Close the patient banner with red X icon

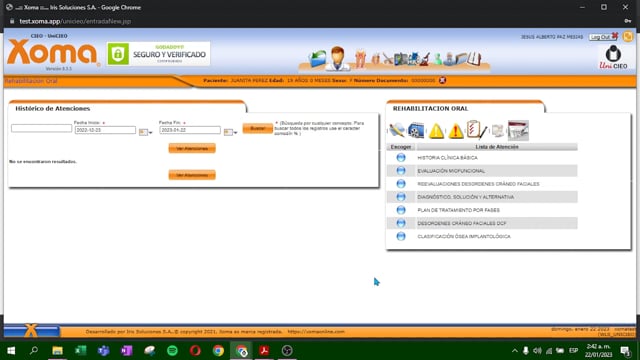(442, 80)
